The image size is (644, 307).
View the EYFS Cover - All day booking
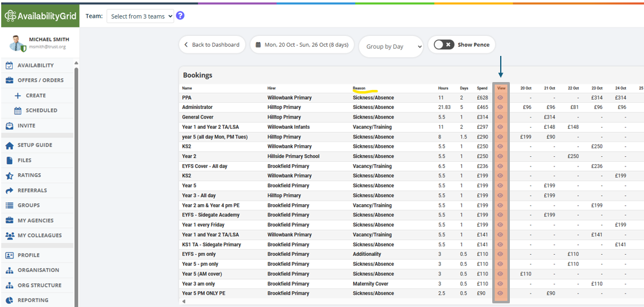coord(500,166)
